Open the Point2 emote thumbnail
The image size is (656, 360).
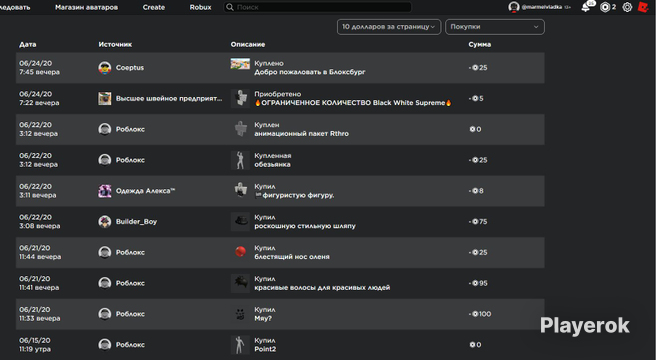point(240,345)
